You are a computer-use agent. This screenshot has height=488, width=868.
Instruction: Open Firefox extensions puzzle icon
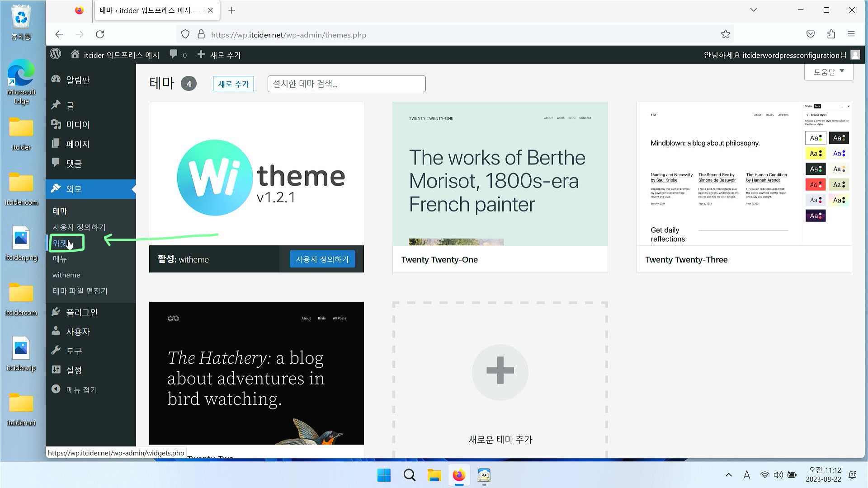point(831,34)
